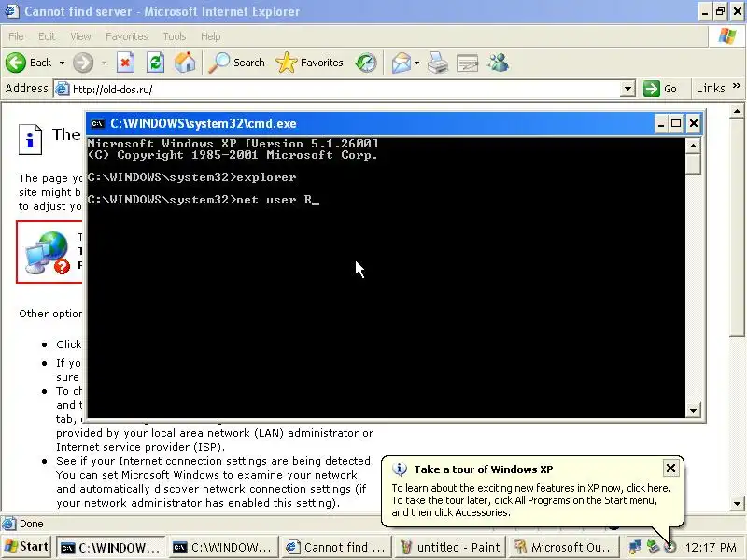This screenshot has width=747, height=560.
Task: Open the File menu
Action: (16, 36)
